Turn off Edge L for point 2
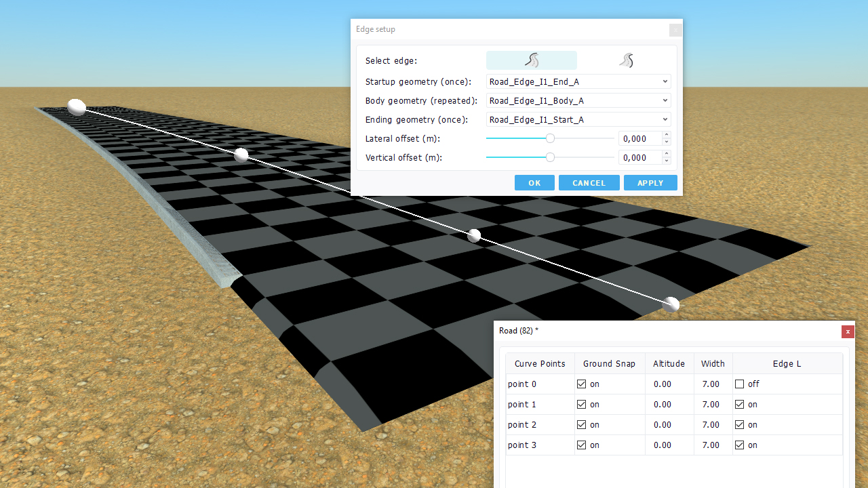 click(740, 425)
